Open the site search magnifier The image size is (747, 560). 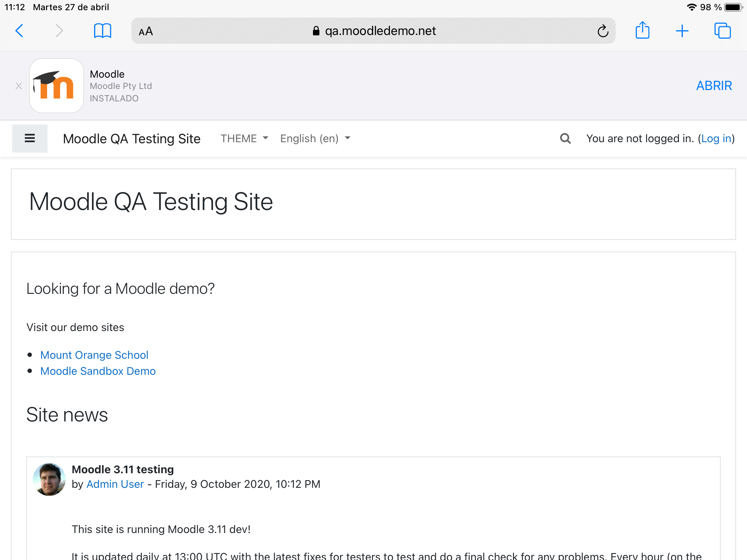pos(565,139)
